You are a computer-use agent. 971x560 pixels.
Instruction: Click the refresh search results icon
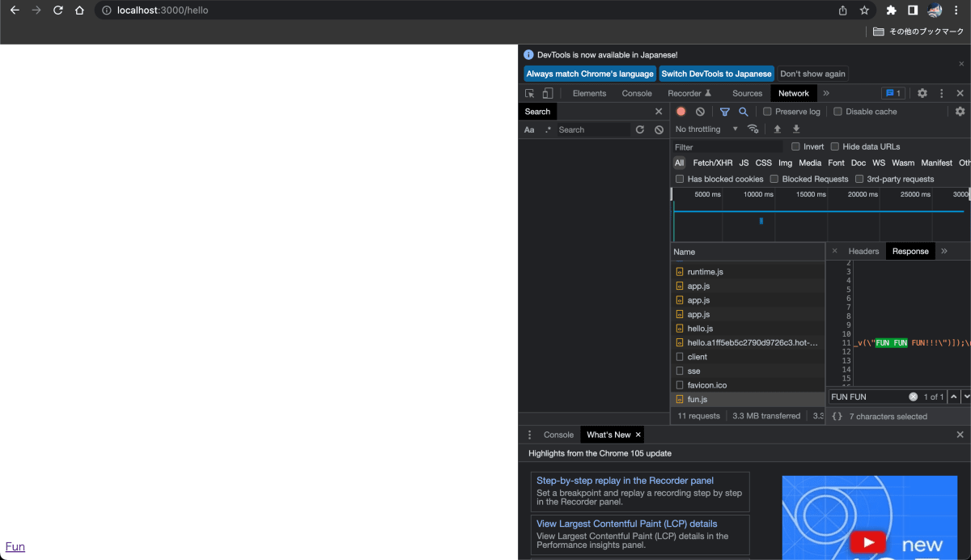tap(640, 129)
